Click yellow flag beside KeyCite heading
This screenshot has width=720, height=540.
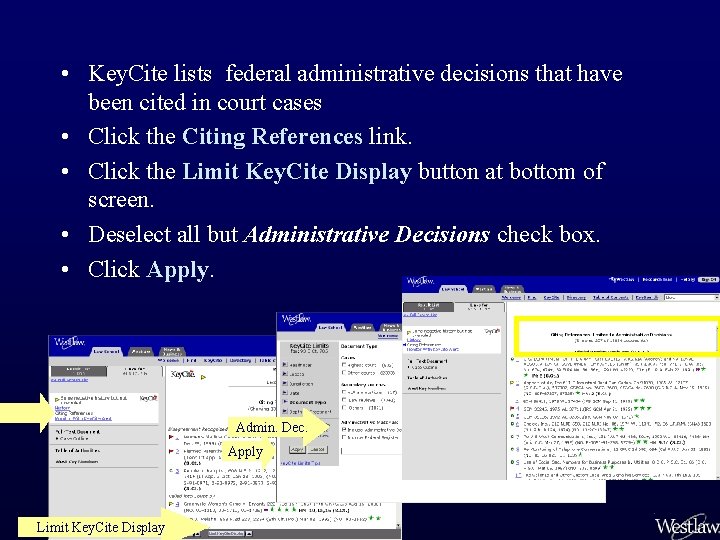tap(203, 377)
